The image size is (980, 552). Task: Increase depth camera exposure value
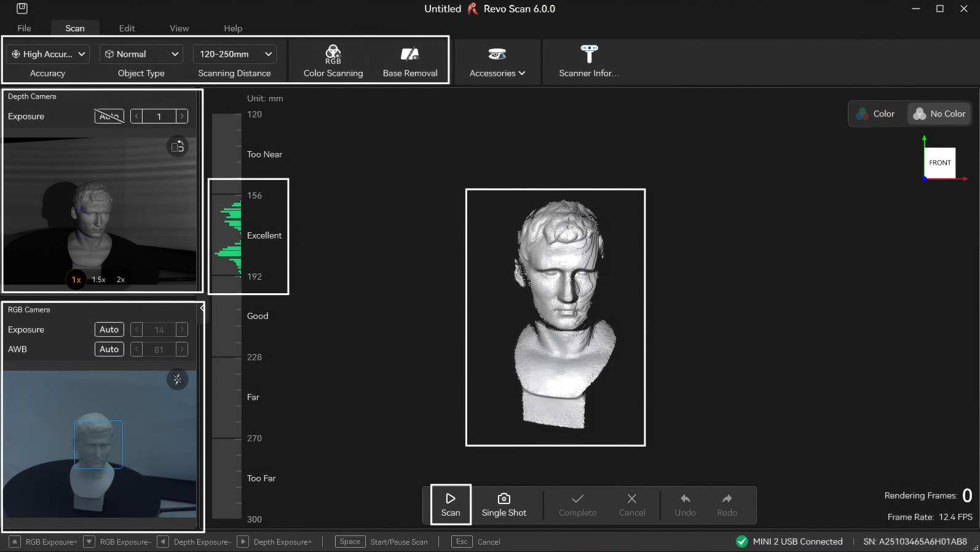click(182, 116)
